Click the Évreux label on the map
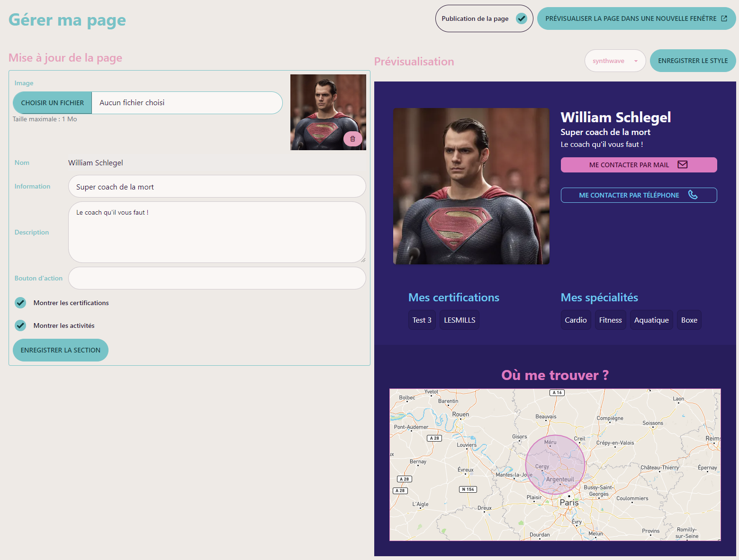The width and height of the screenshot is (739, 560). 465,470
